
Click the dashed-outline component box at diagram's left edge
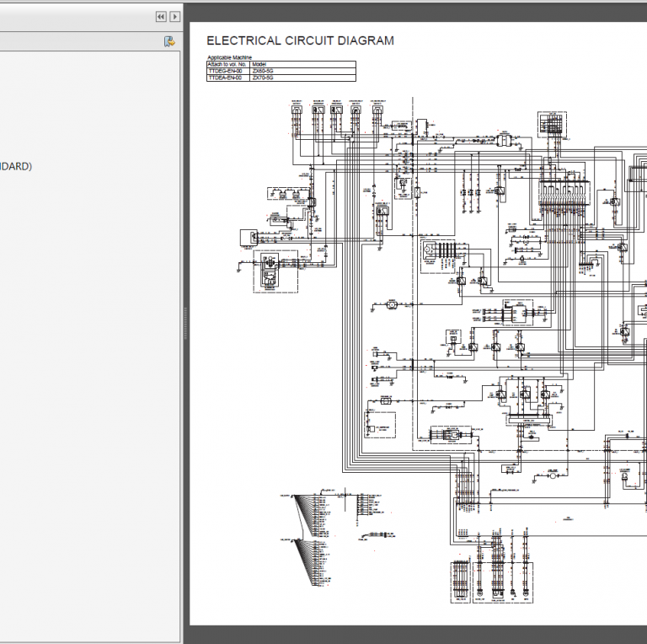[270, 272]
